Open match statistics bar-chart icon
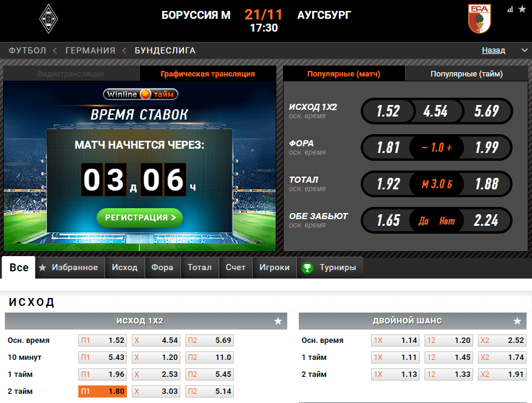 (510, 10)
